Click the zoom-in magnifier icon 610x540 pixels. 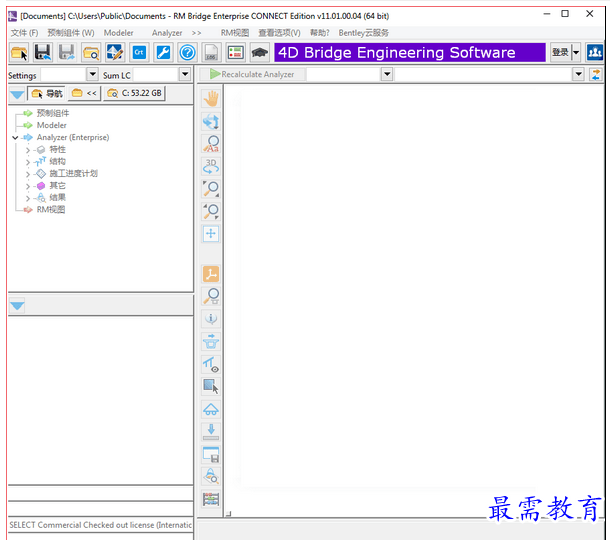pos(211,189)
